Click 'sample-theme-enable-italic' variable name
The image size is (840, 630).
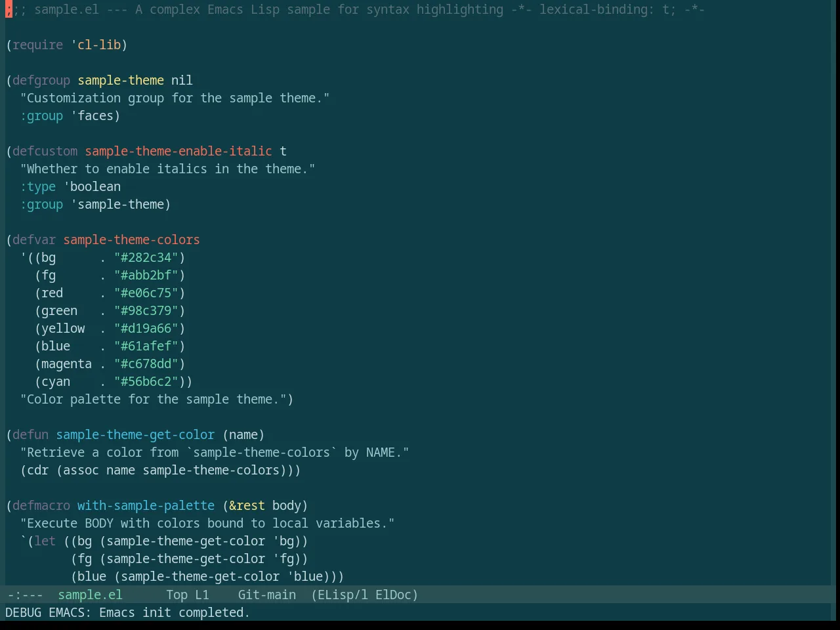click(178, 151)
